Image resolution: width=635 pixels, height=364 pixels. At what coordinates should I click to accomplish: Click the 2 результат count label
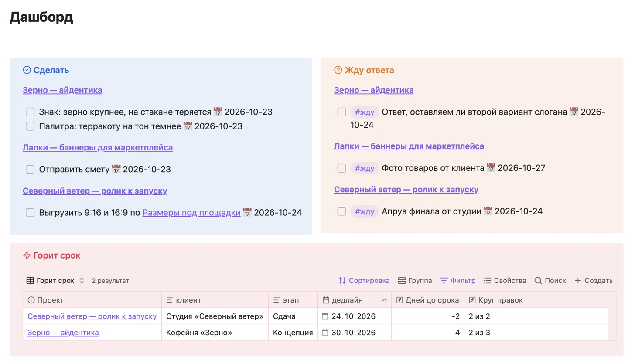(110, 281)
